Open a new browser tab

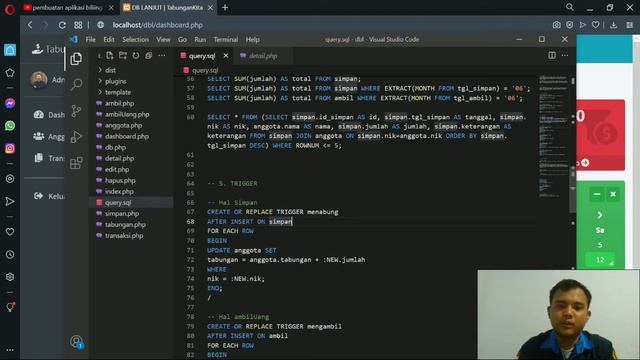point(225,7)
